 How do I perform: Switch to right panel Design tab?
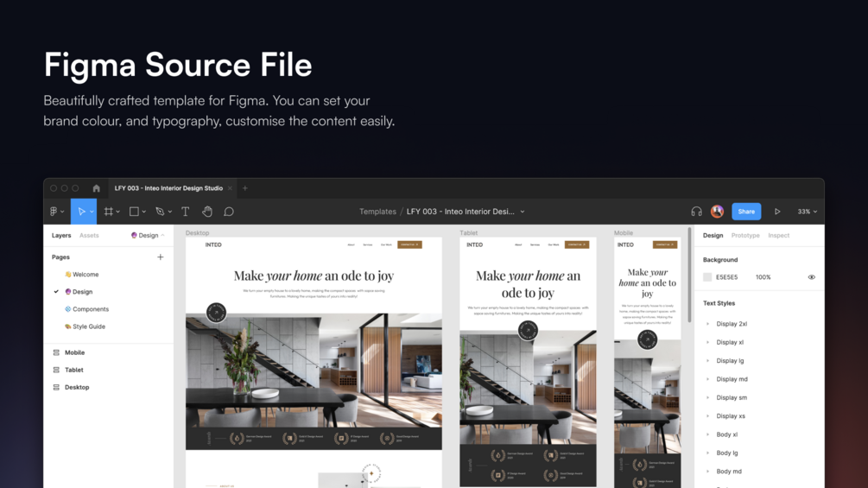pyautogui.click(x=713, y=235)
